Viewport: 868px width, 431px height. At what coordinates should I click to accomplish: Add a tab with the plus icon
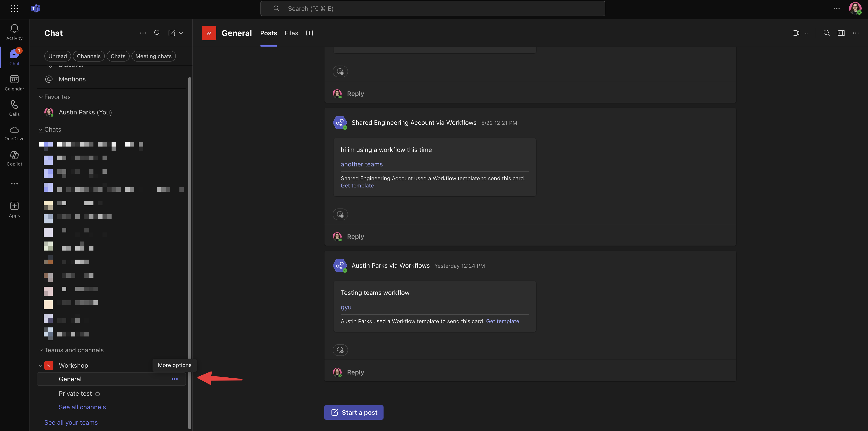point(309,33)
